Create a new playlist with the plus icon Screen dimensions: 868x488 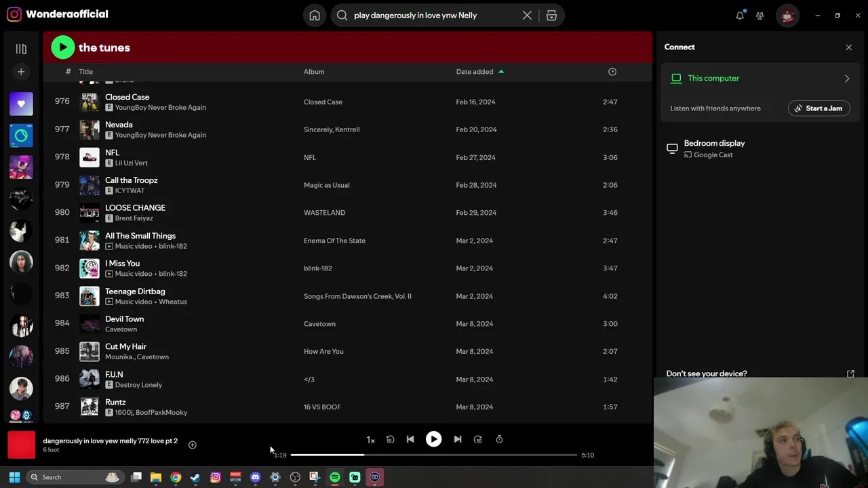[x=21, y=72]
